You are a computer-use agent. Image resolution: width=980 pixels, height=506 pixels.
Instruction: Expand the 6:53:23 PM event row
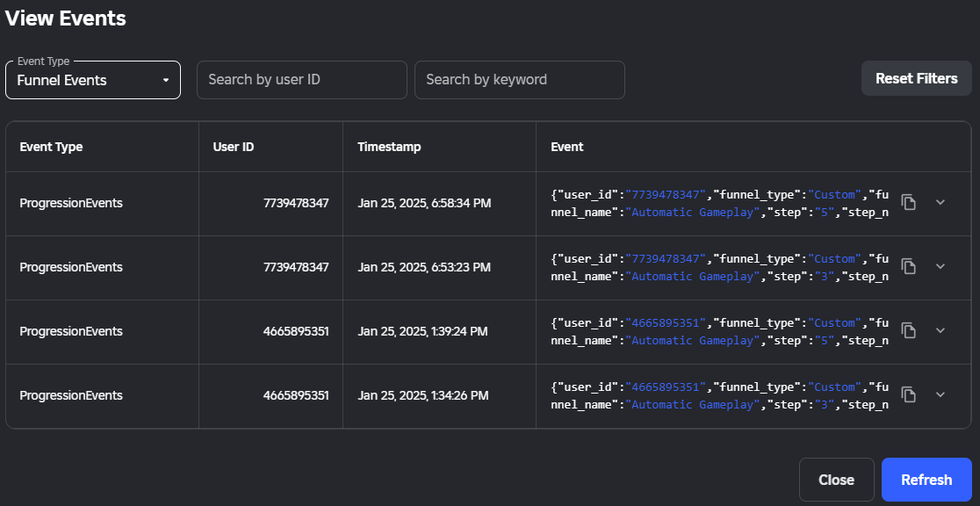(940, 266)
